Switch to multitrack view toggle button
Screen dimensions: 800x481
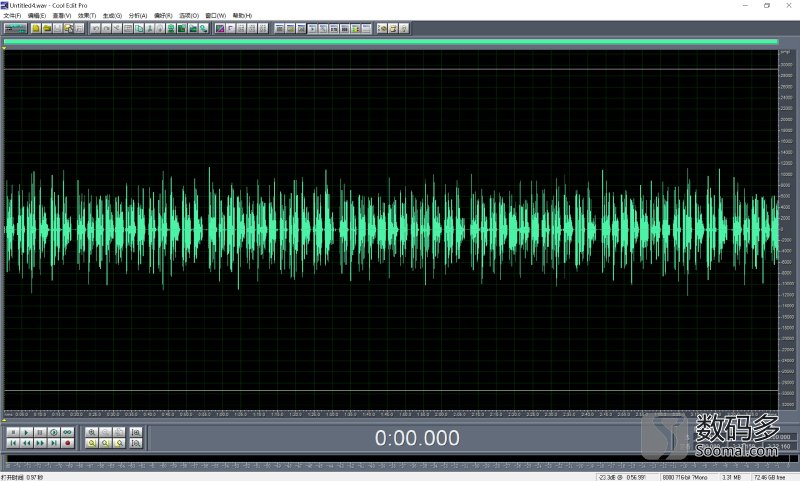[15, 29]
